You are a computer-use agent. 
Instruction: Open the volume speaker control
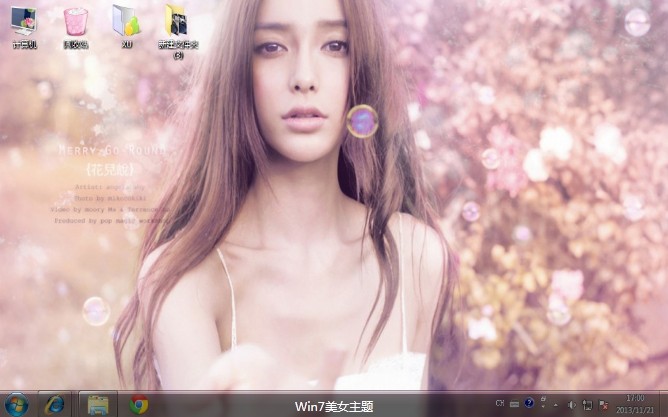(x=570, y=404)
